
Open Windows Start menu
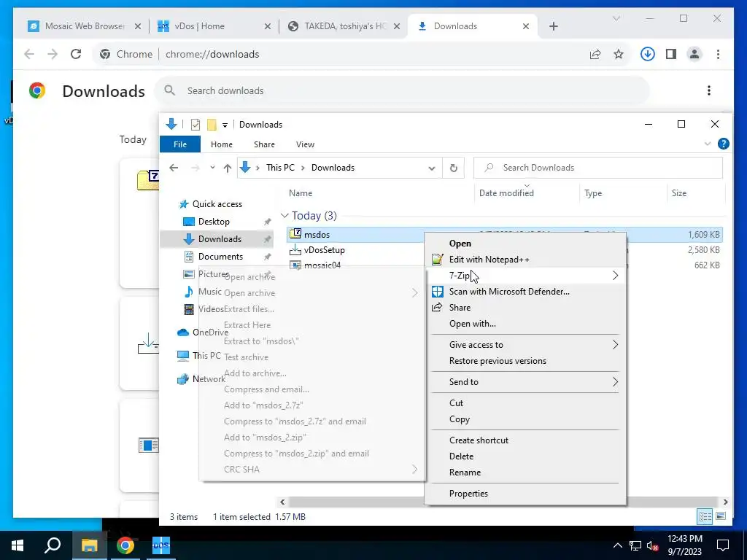tap(18, 545)
